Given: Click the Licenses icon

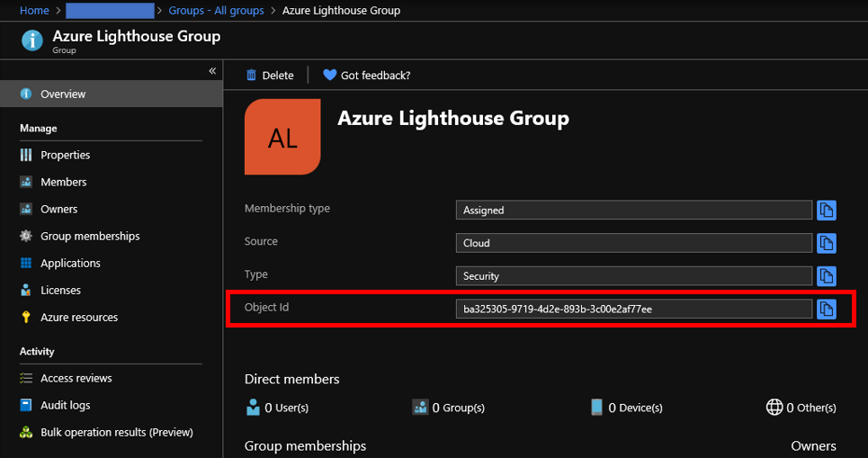Looking at the screenshot, I should pyautogui.click(x=26, y=290).
